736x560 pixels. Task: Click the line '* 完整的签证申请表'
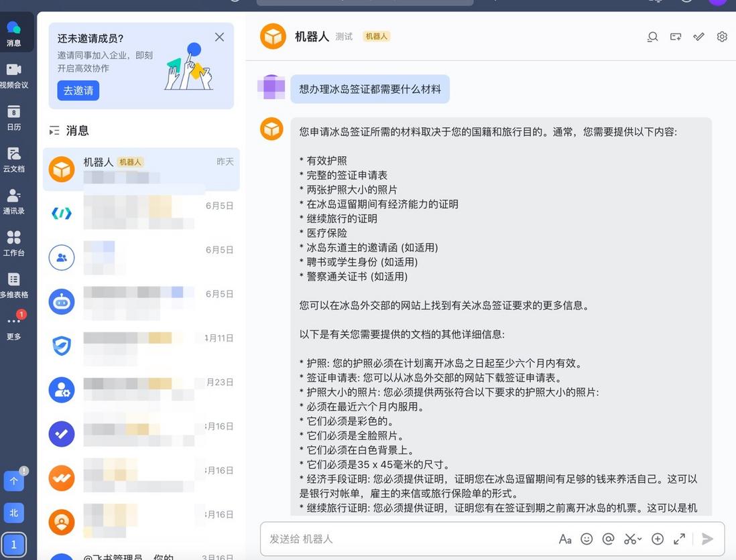coord(344,176)
